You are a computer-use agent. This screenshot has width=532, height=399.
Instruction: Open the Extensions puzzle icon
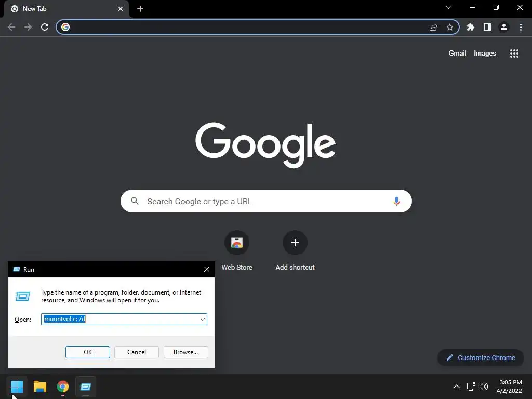tap(471, 27)
